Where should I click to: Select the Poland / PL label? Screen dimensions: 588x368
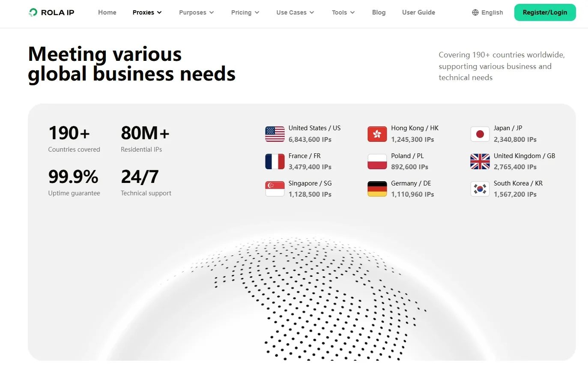407,156
